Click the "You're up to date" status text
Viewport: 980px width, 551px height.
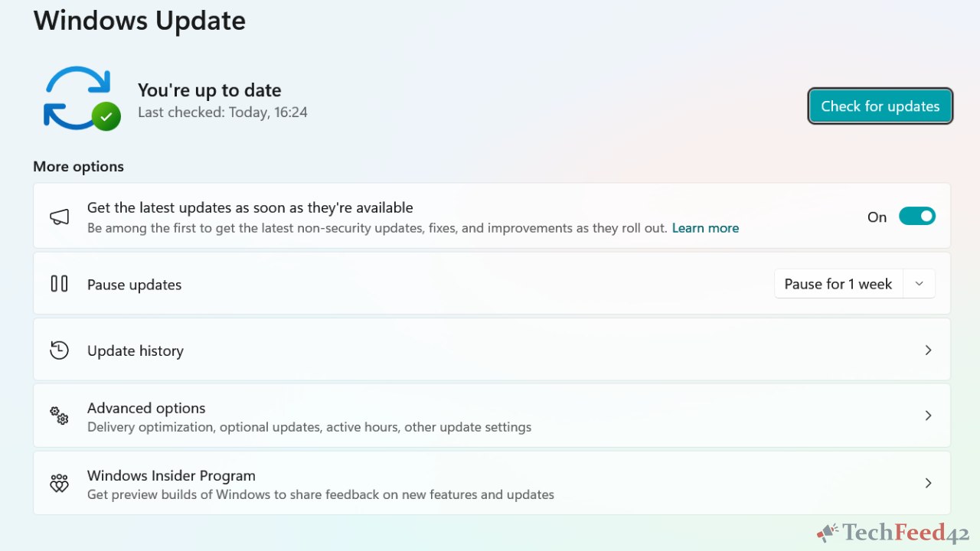point(210,90)
